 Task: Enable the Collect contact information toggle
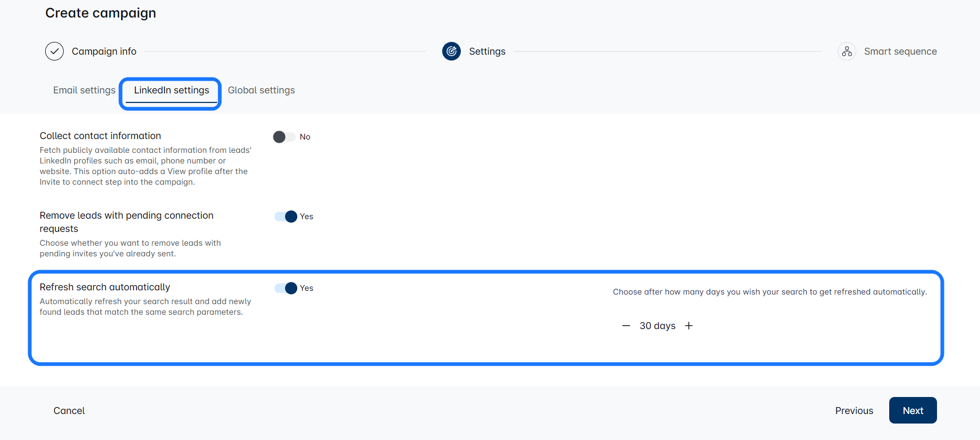284,137
